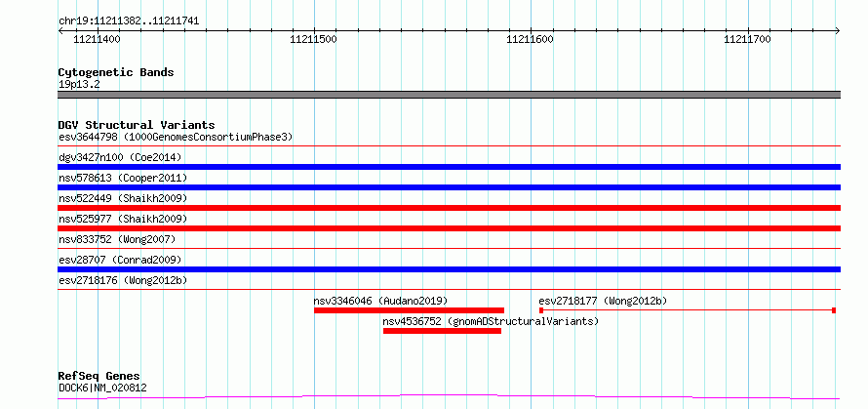The image size is (868, 409).
Task: Open the nsv578613 (Cooper2011) variant label
Action: click(x=123, y=178)
